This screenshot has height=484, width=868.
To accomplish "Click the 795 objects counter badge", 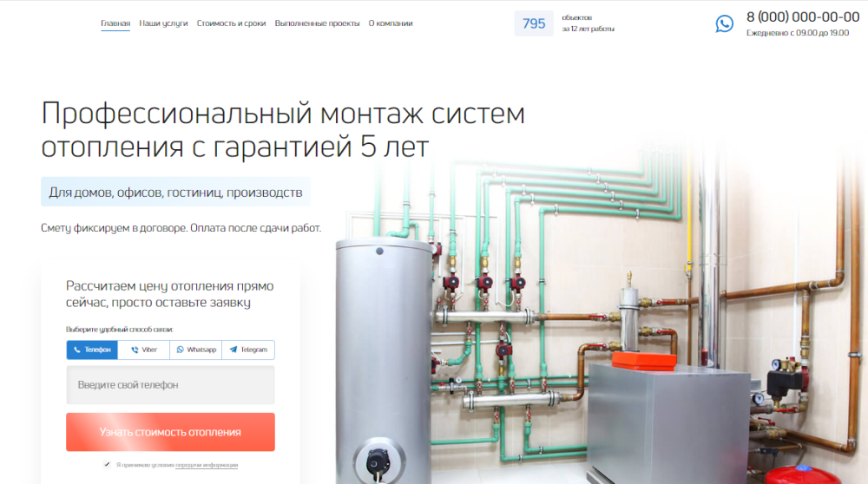I will (534, 23).
